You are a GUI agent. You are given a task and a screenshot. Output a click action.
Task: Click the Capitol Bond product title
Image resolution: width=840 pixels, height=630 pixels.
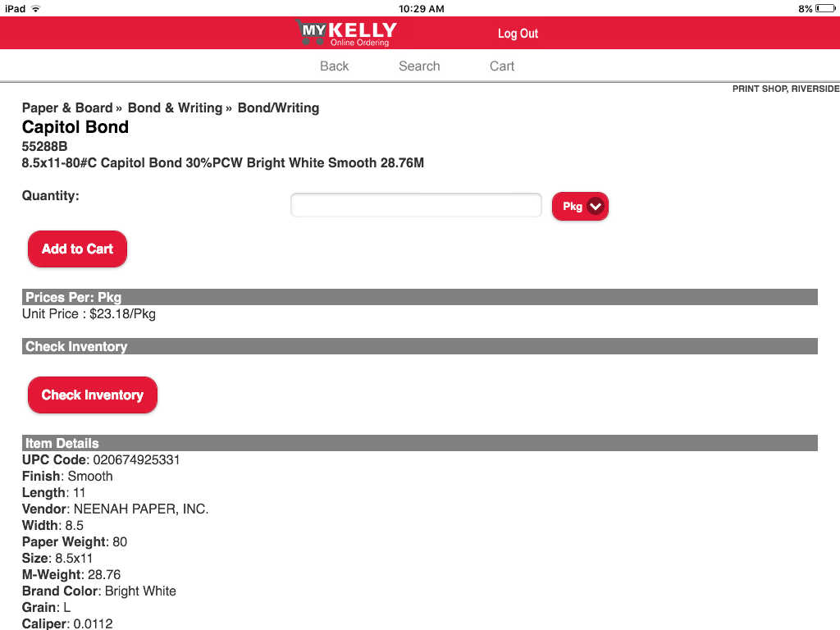pos(75,127)
